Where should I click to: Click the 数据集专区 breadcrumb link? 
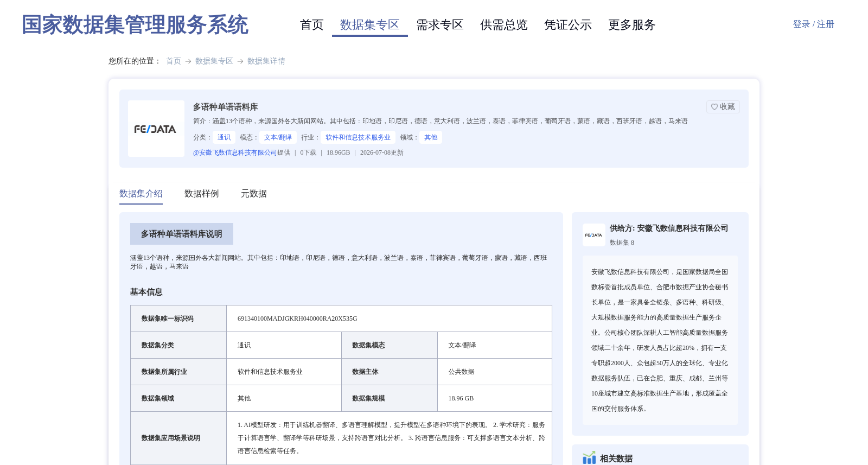point(214,61)
